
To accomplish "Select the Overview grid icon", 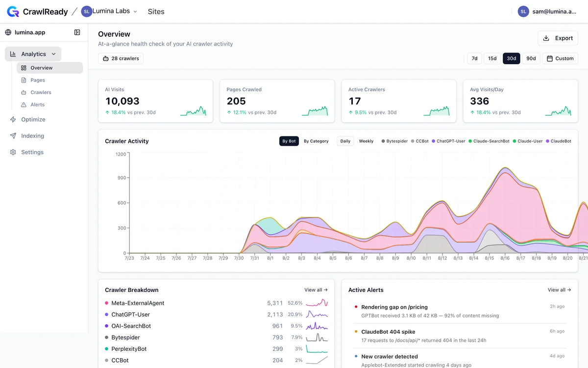I will [x=24, y=68].
